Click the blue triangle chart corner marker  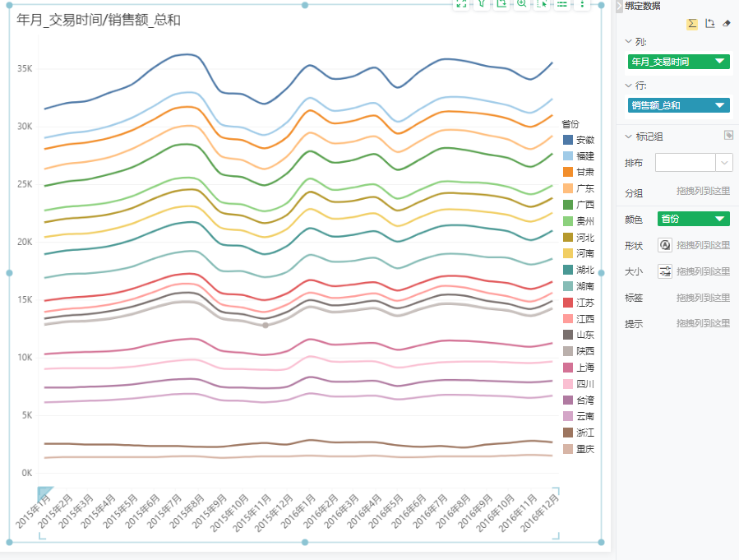44,493
